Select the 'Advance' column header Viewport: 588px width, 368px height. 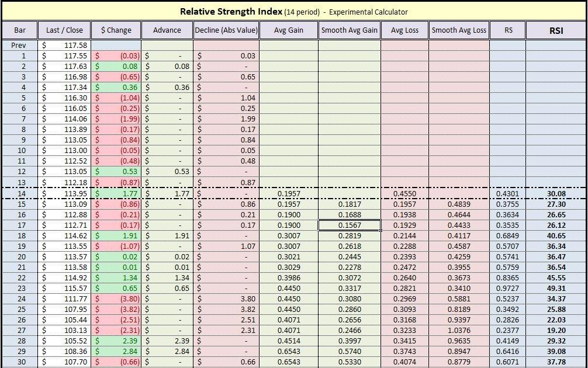click(x=167, y=30)
